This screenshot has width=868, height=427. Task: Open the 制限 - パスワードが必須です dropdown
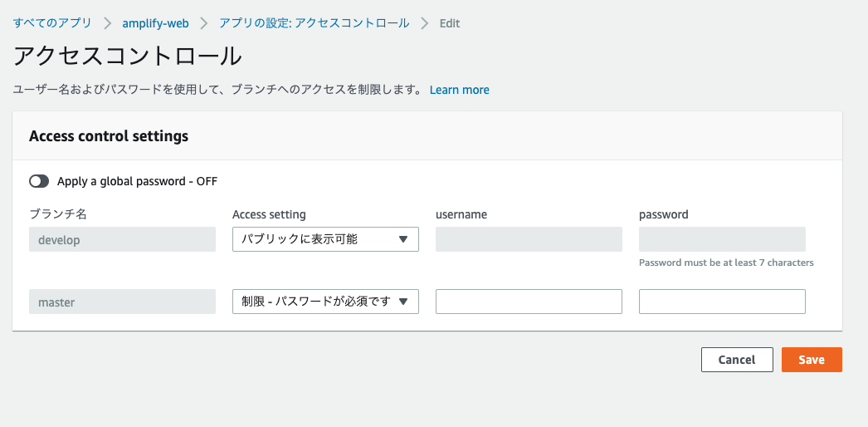point(325,302)
